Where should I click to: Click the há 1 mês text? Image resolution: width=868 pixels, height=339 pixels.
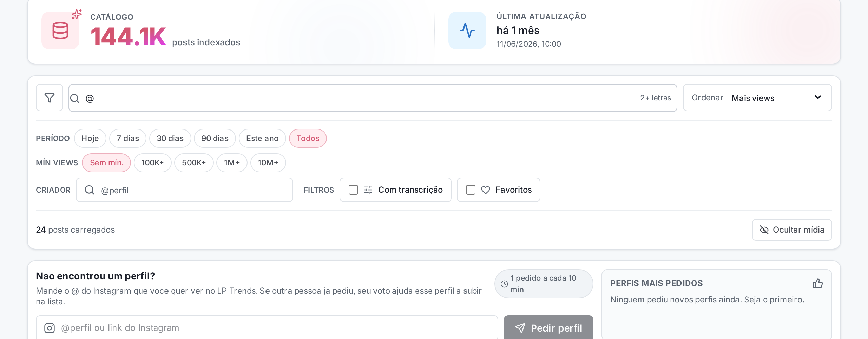(518, 31)
